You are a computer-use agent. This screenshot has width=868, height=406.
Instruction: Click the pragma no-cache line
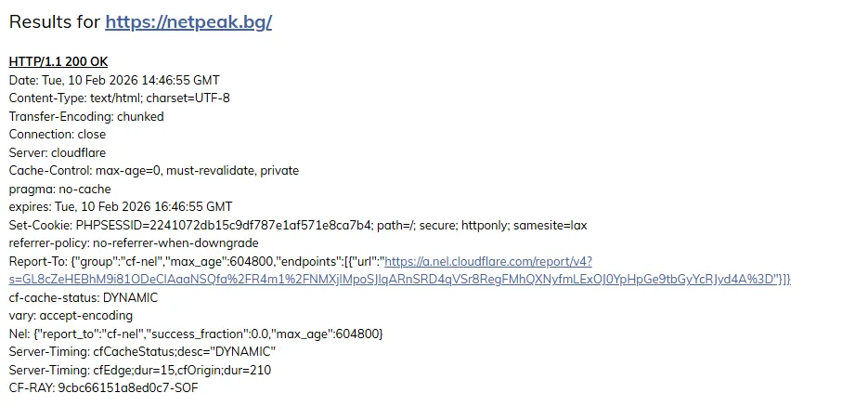tap(59, 189)
